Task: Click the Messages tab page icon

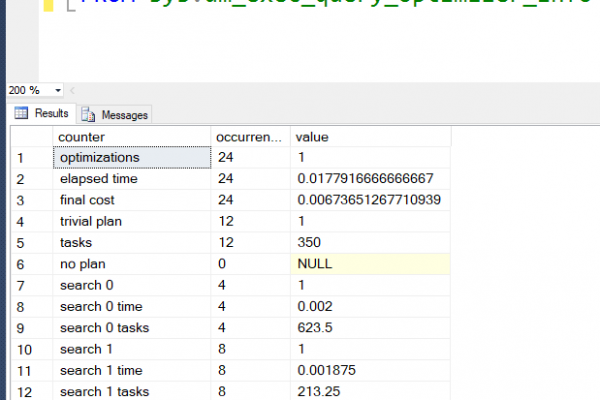Action: 88,114
